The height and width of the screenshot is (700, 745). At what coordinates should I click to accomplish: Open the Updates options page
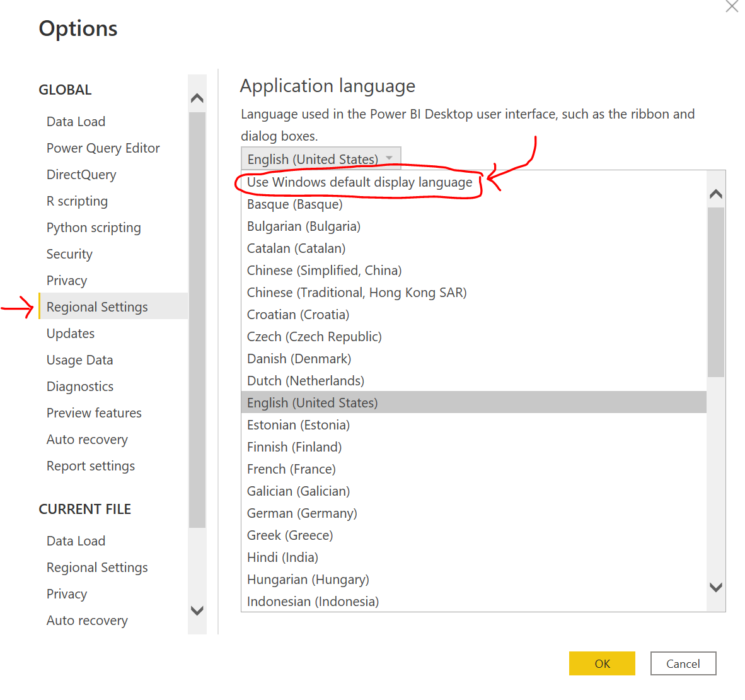click(71, 334)
